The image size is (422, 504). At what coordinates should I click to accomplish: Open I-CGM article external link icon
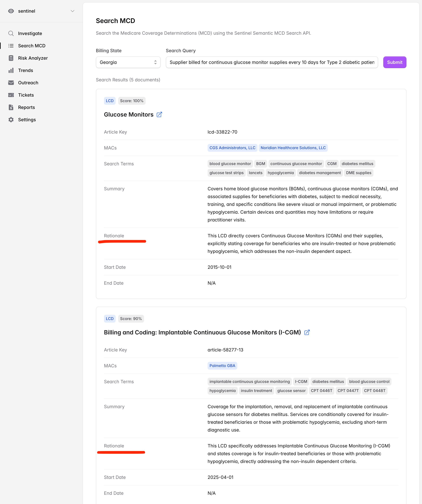[x=307, y=332]
